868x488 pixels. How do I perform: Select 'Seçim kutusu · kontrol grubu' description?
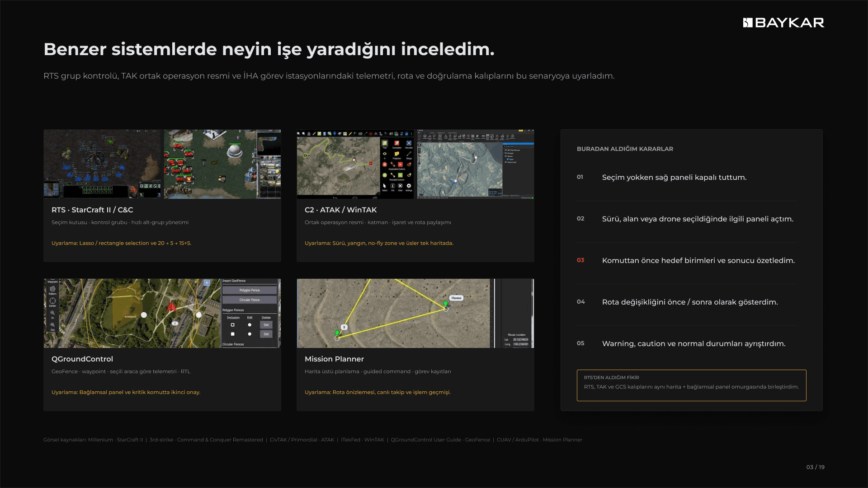pyautogui.click(x=120, y=222)
